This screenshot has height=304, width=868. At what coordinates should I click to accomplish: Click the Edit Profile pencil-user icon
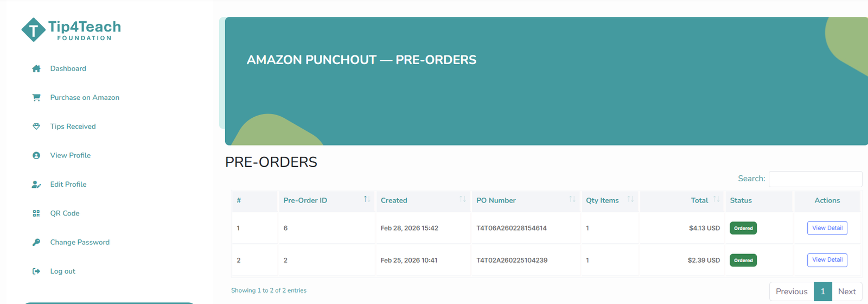(x=36, y=185)
